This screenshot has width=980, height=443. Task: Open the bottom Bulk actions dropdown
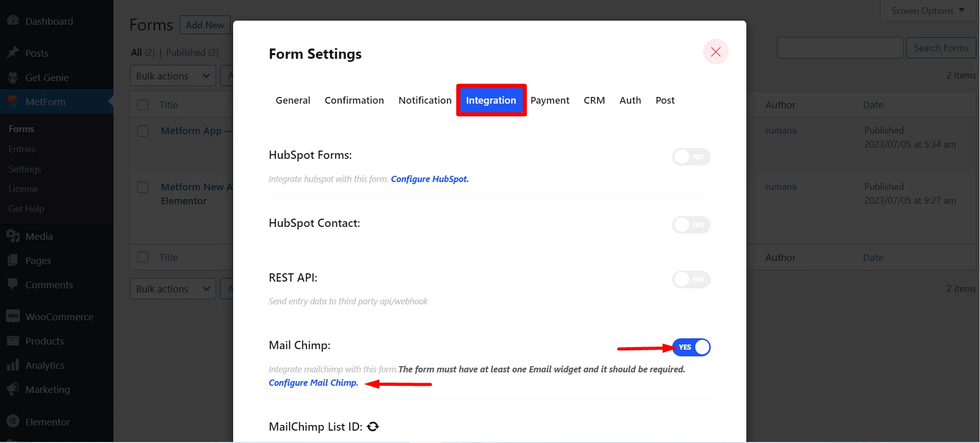pos(173,289)
